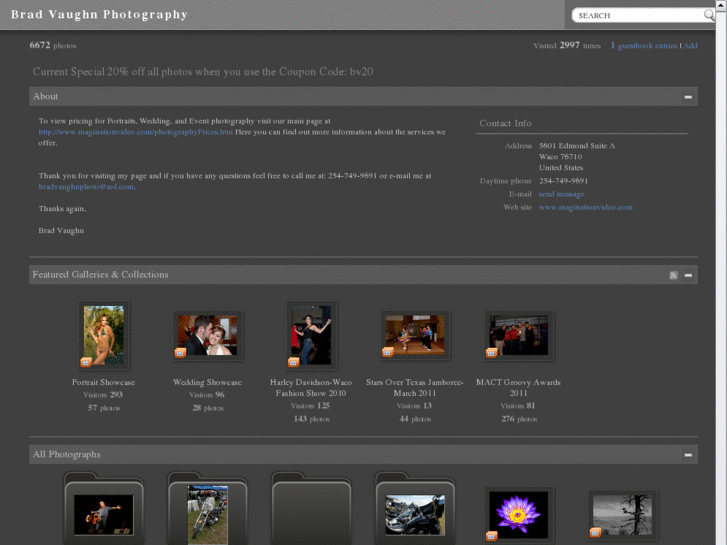
Task: Open the empty folder in All Photographs
Action: point(311,512)
